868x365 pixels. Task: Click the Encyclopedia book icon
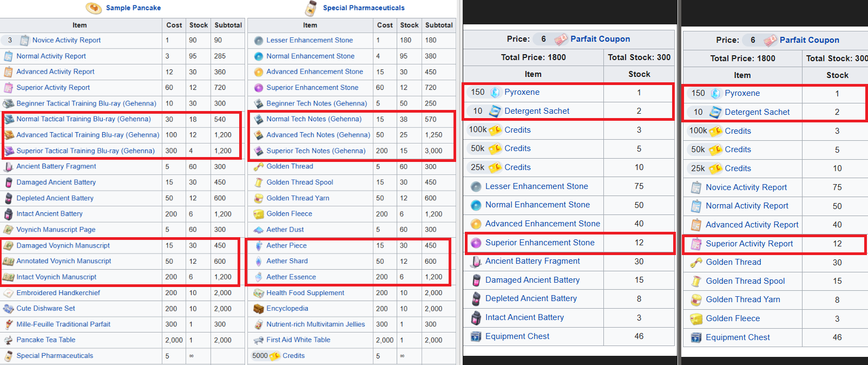click(x=259, y=309)
